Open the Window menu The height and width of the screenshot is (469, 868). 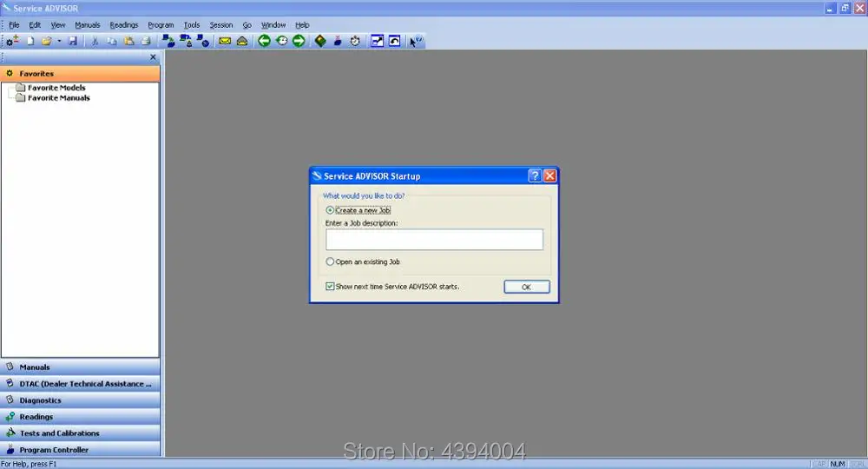coord(273,25)
